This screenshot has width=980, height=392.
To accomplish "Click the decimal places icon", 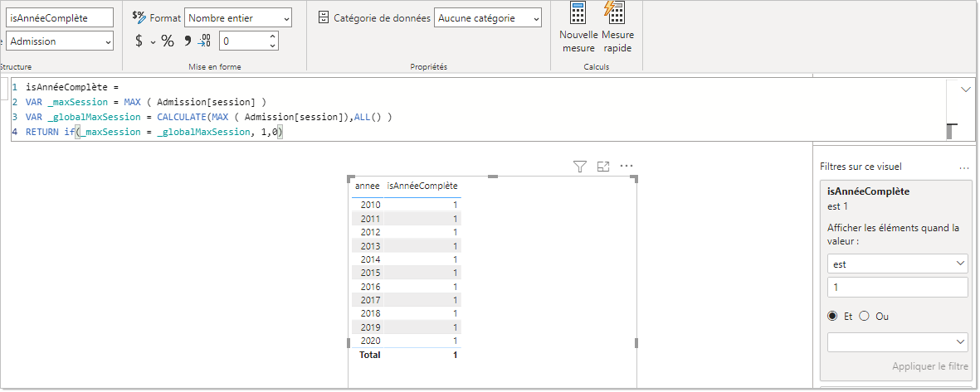I will [204, 41].
